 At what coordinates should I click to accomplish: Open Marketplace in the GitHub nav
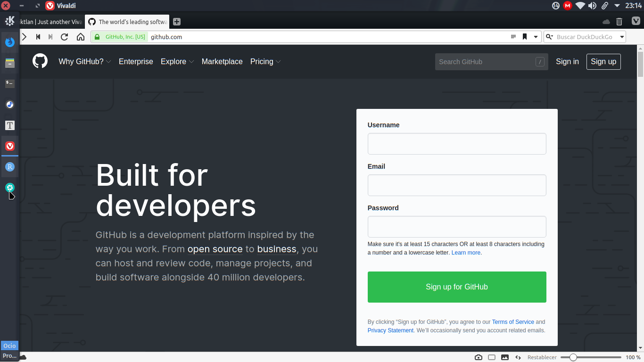click(x=222, y=61)
